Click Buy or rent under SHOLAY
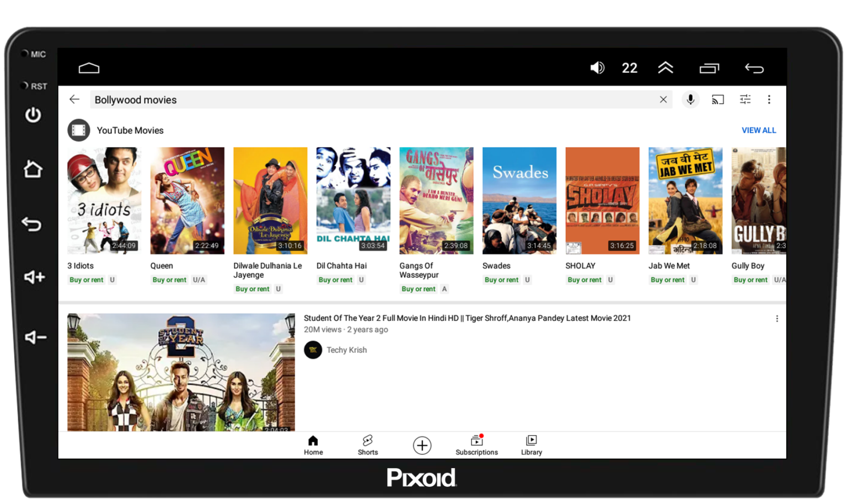The image size is (847, 504). click(585, 280)
